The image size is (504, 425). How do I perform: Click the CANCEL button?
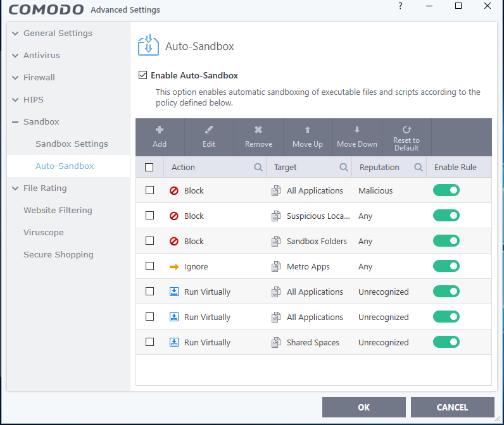click(452, 407)
